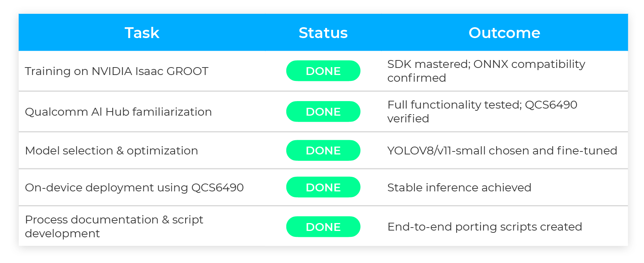Click 'YOLOV8/v11-small chosen and fine-tuned' outcome
The height and width of the screenshot is (263, 644).
coord(502,151)
